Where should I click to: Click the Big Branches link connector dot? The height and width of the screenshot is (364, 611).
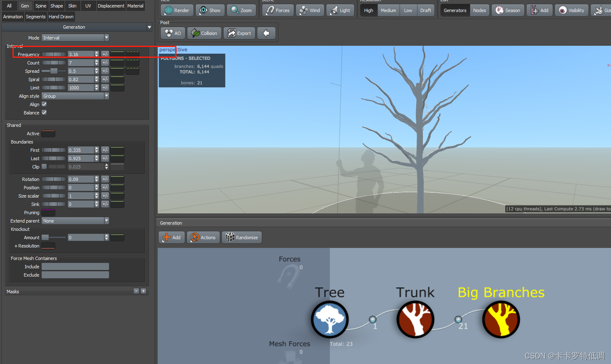point(458,319)
